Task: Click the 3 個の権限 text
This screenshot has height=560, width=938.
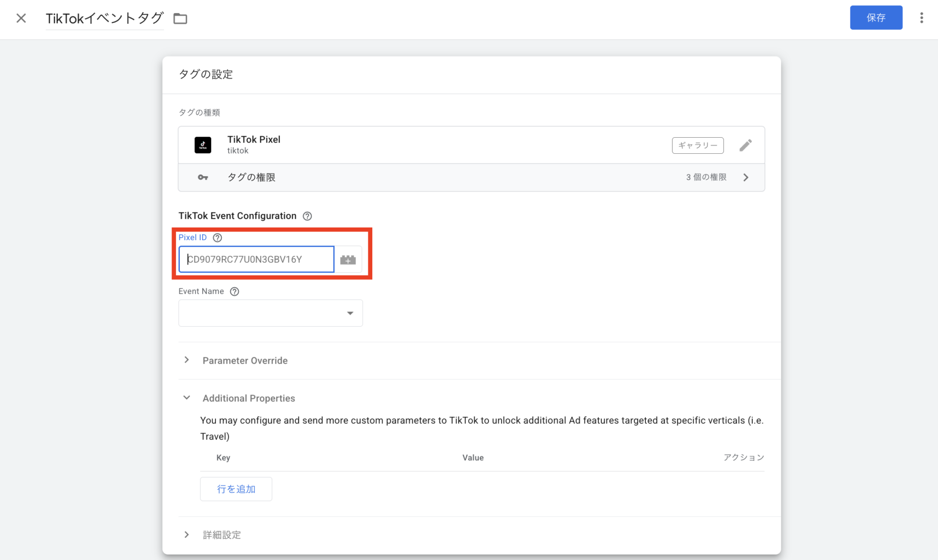Action: click(706, 177)
